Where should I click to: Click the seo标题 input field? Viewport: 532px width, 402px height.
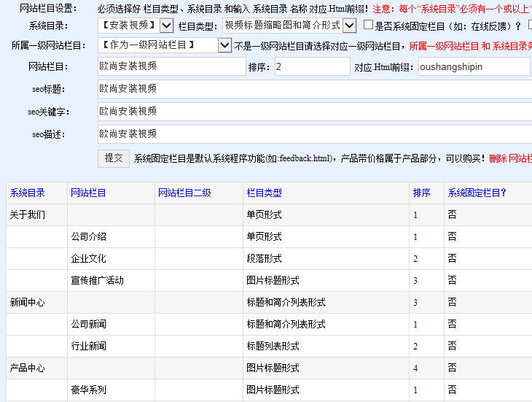[315, 89]
